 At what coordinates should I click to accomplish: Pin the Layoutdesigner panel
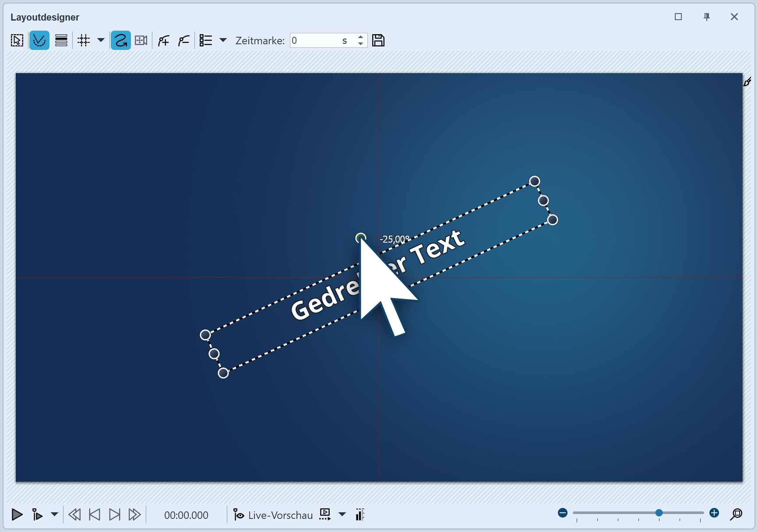(x=706, y=17)
